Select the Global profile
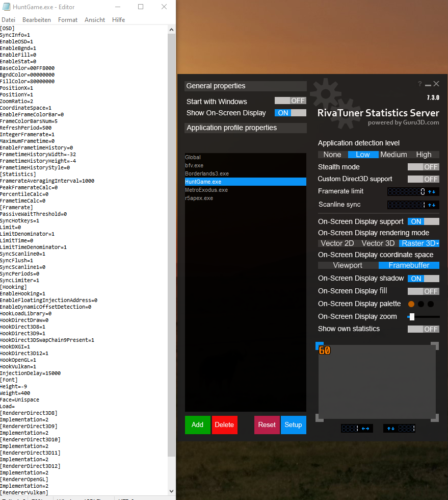 pos(245,157)
